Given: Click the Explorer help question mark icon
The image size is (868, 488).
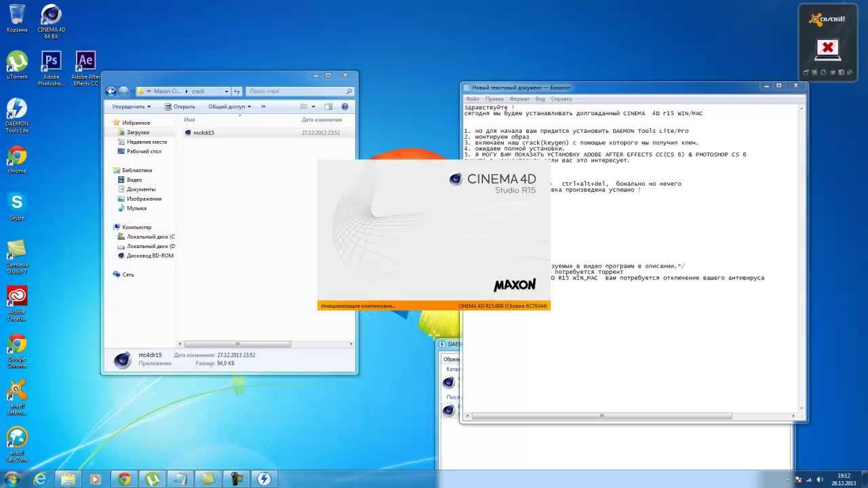Looking at the screenshot, I should [x=344, y=106].
